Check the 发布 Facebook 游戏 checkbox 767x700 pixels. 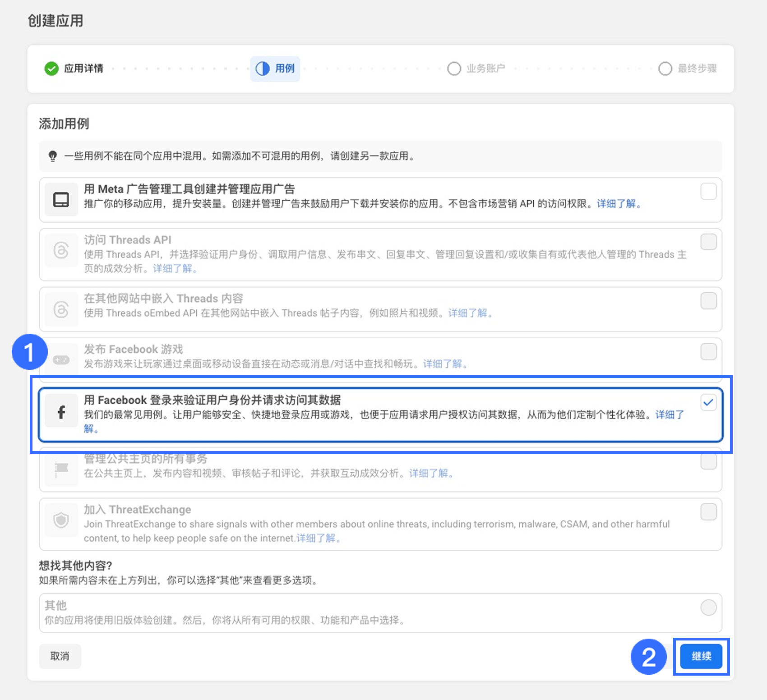[x=708, y=351]
